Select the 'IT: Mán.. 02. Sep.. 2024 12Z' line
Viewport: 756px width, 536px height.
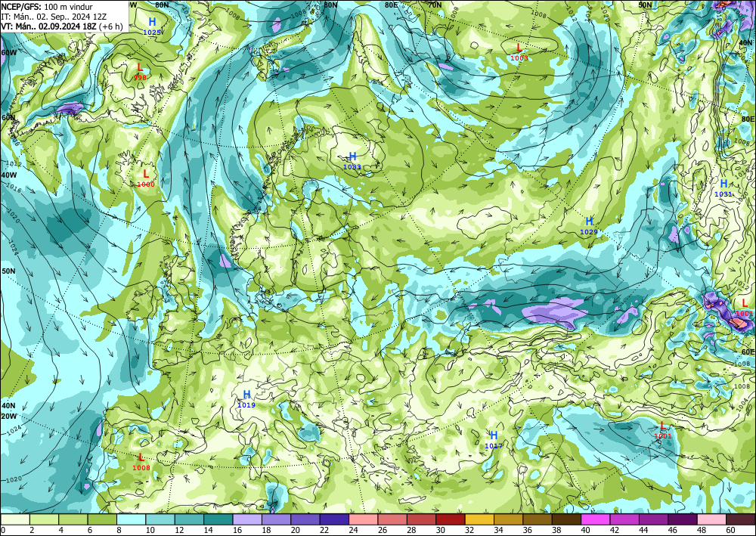[54, 17]
